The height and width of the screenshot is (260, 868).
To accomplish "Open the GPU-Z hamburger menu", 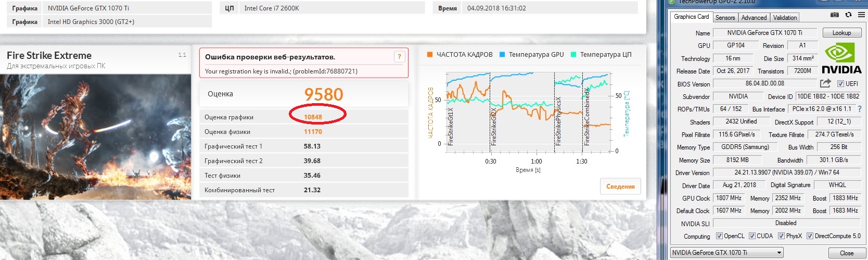I will coord(861,15).
